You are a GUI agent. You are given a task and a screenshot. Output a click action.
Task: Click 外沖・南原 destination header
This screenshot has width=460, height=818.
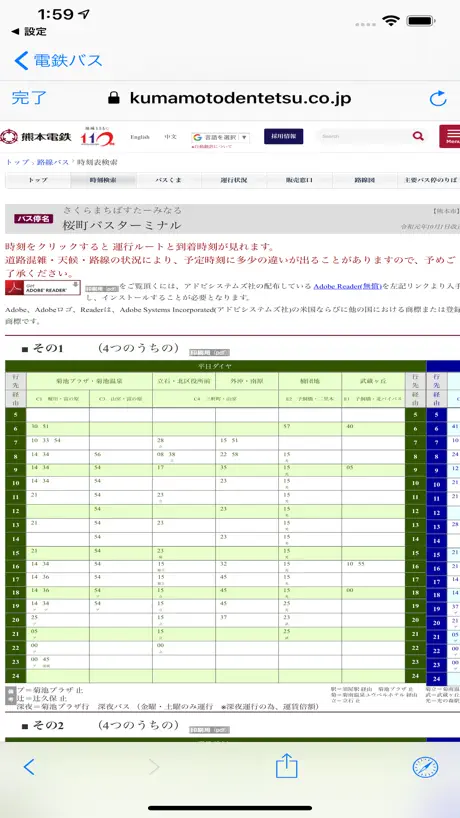[x=247, y=381]
